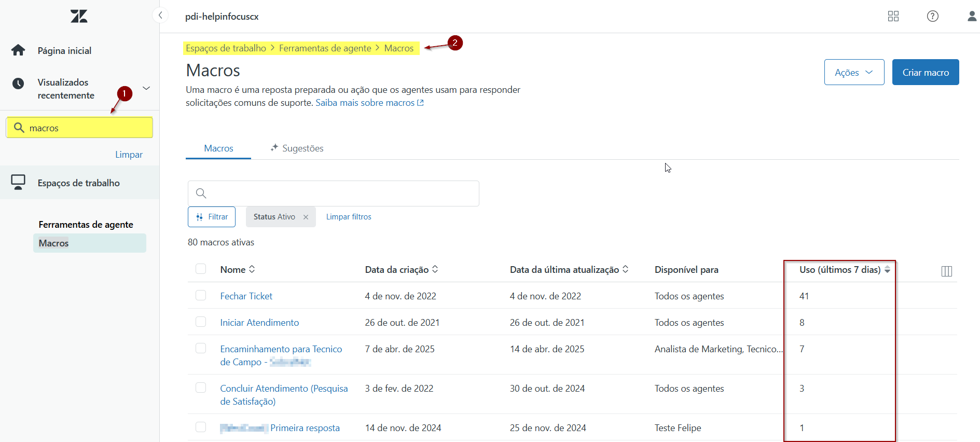Select Macros in the sidebar navigation
The height and width of the screenshot is (442, 980).
(54, 243)
